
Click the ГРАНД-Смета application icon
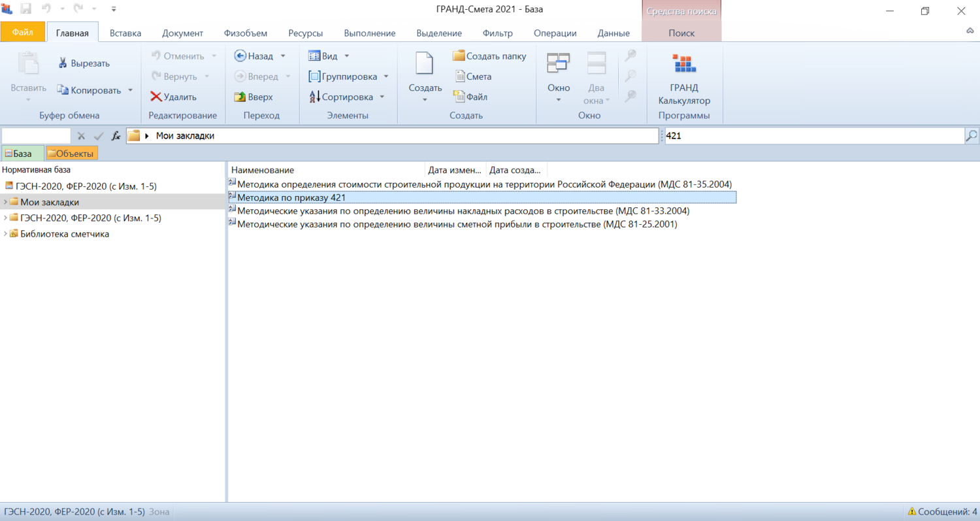[x=7, y=10]
